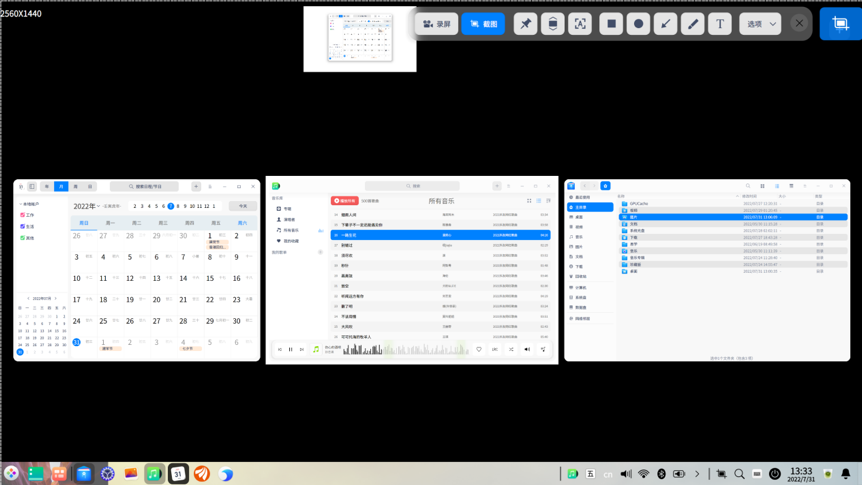
Task: Click the back arrow in file manager
Action: (x=585, y=186)
